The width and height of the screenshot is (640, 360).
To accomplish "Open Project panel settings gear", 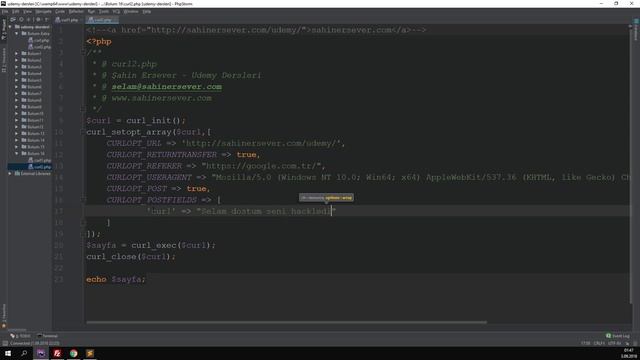I will point(38,20).
